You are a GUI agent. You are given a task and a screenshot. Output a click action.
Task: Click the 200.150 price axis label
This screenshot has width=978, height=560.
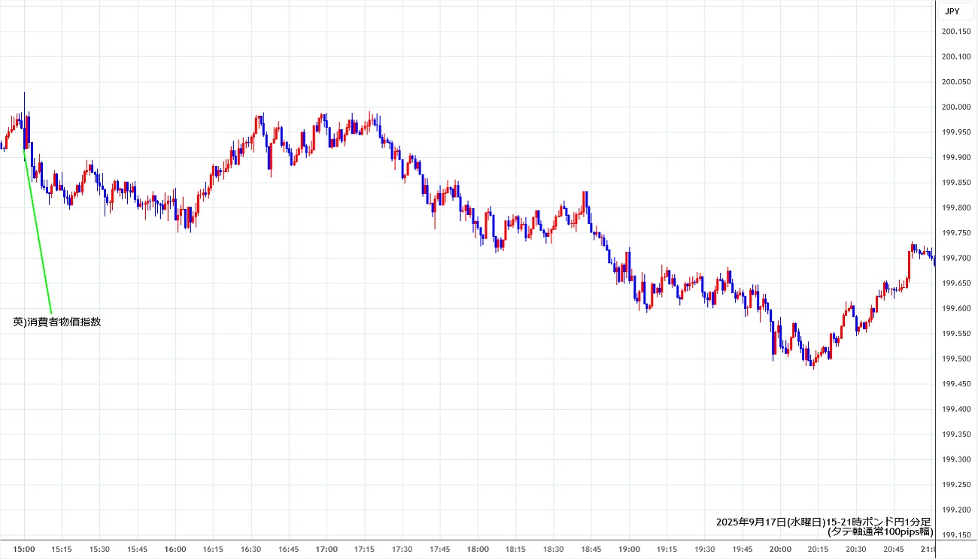[955, 32]
